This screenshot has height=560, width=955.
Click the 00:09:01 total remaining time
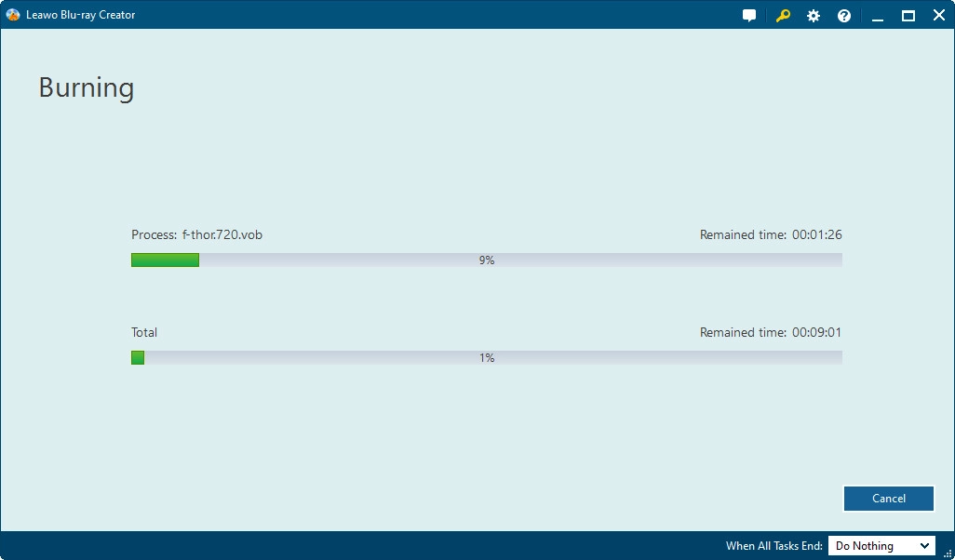(x=816, y=333)
